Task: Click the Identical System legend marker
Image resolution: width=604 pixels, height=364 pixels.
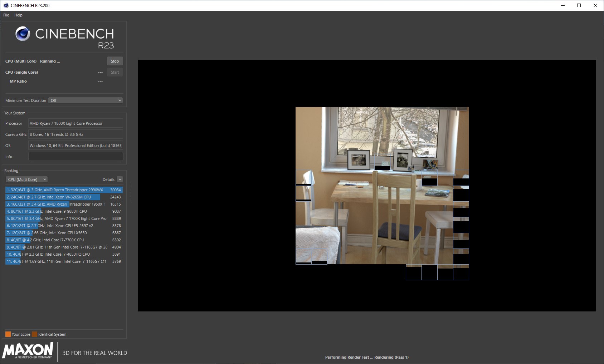Action: click(x=34, y=334)
